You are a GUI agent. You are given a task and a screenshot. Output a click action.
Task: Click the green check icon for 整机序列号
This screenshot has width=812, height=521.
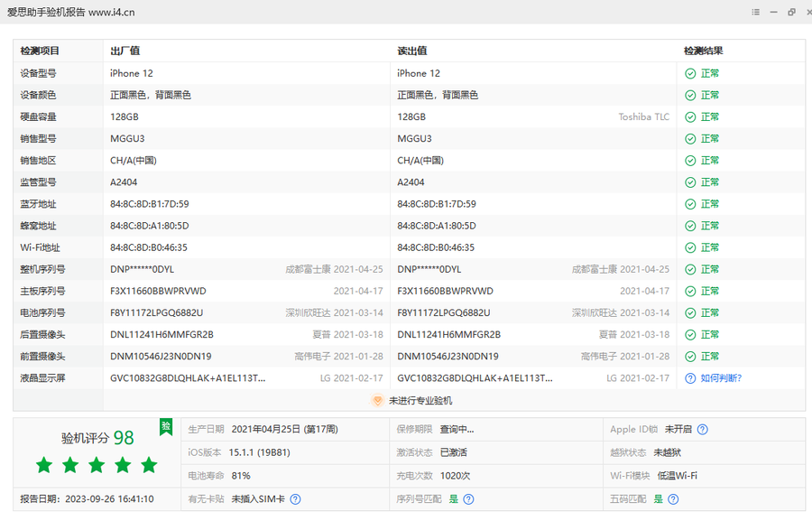tap(690, 270)
